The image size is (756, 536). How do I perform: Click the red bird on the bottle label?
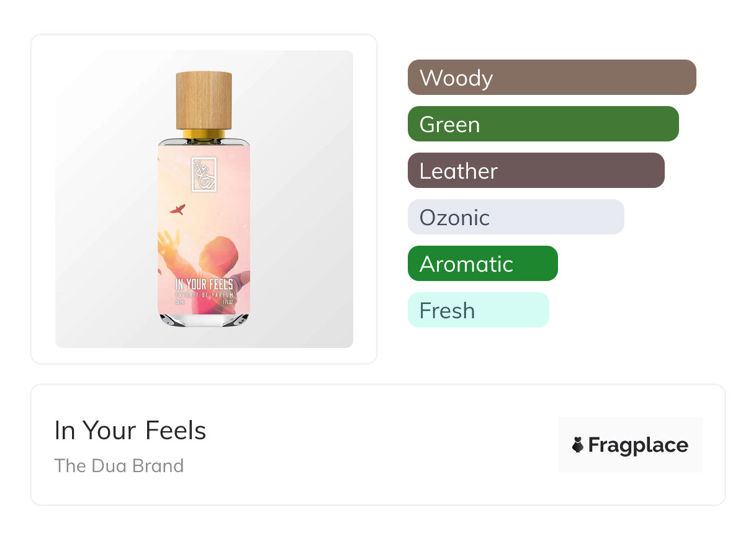[178, 210]
